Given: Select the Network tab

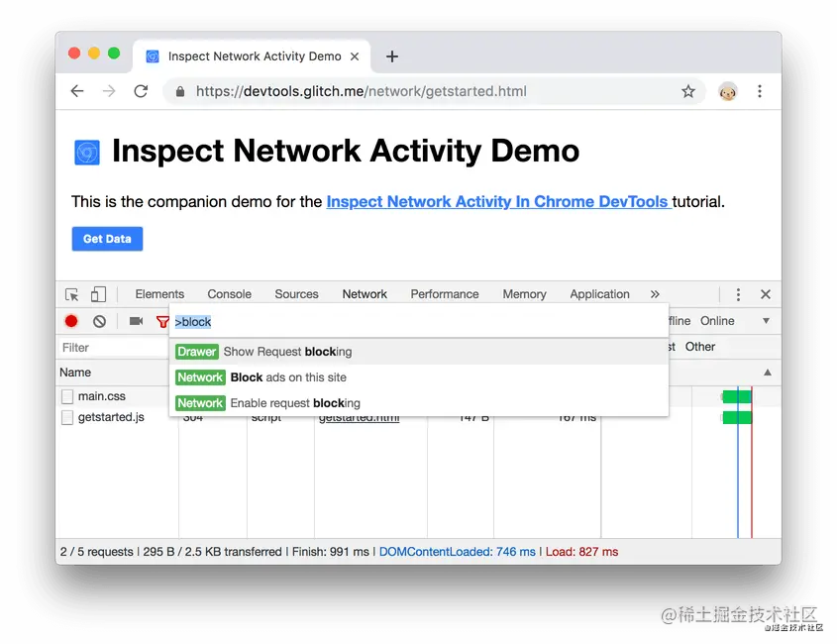Looking at the screenshot, I should (365, 294).
